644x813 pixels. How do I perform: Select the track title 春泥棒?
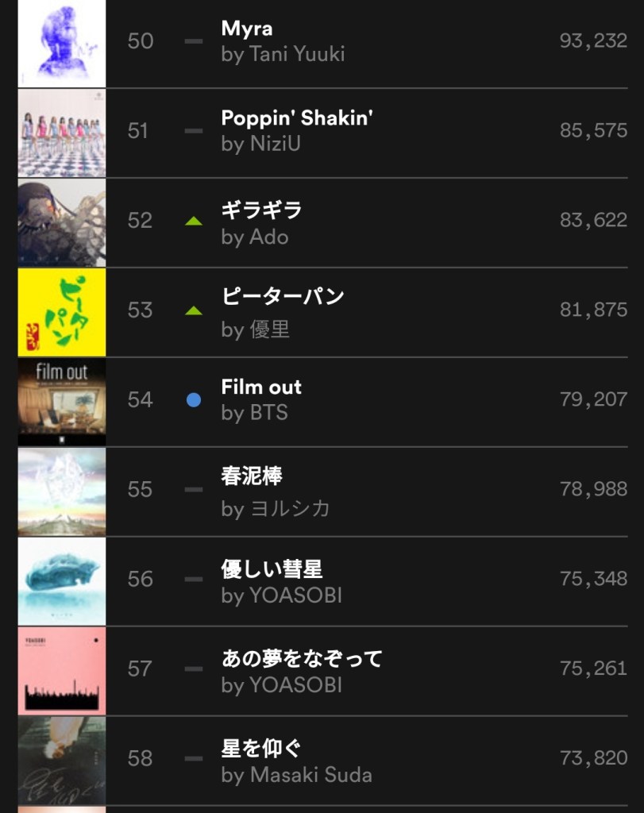tap(252, 476)
